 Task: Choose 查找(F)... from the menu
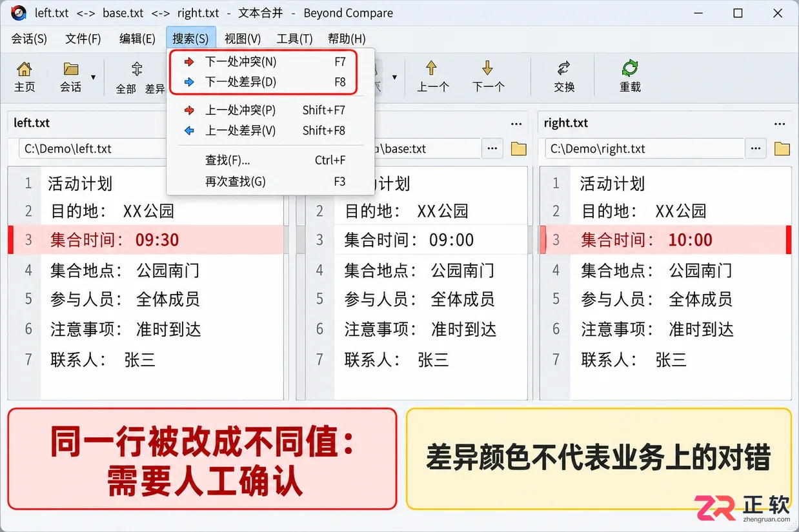coord(270,160)
